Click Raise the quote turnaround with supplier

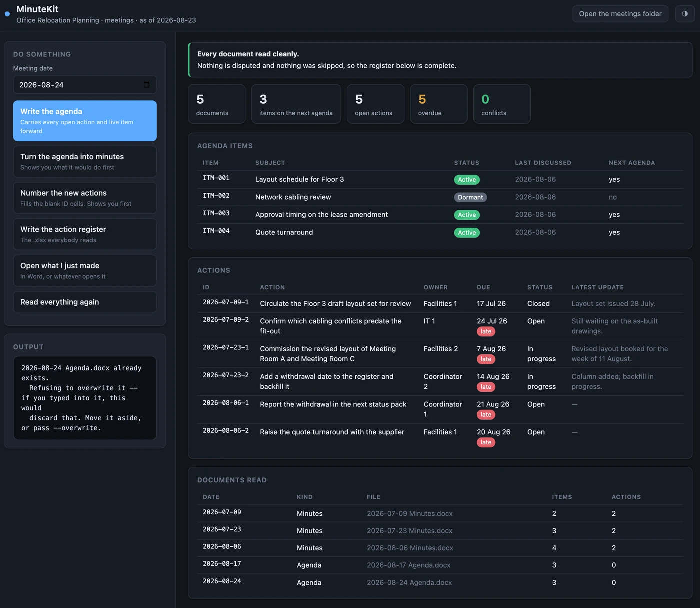point(332,432)
